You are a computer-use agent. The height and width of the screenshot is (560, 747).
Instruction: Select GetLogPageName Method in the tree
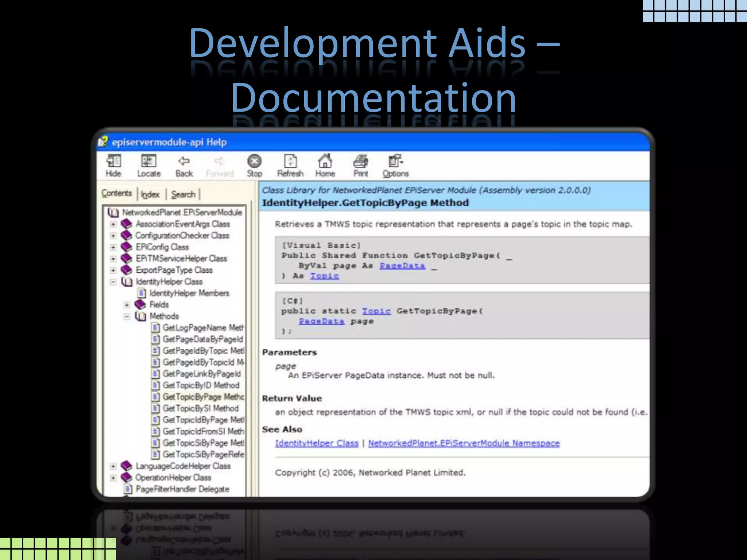click(x=203, y=328)
